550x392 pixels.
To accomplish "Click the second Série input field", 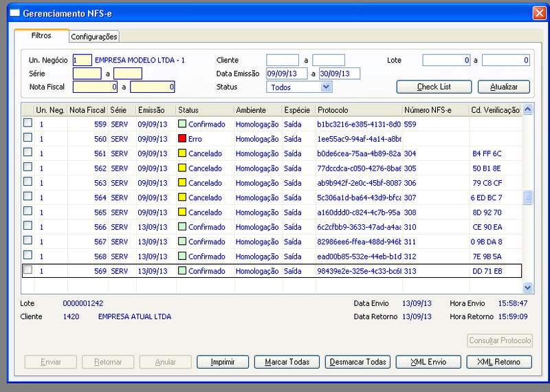I will pyautogui.click(x=128, y=74).
